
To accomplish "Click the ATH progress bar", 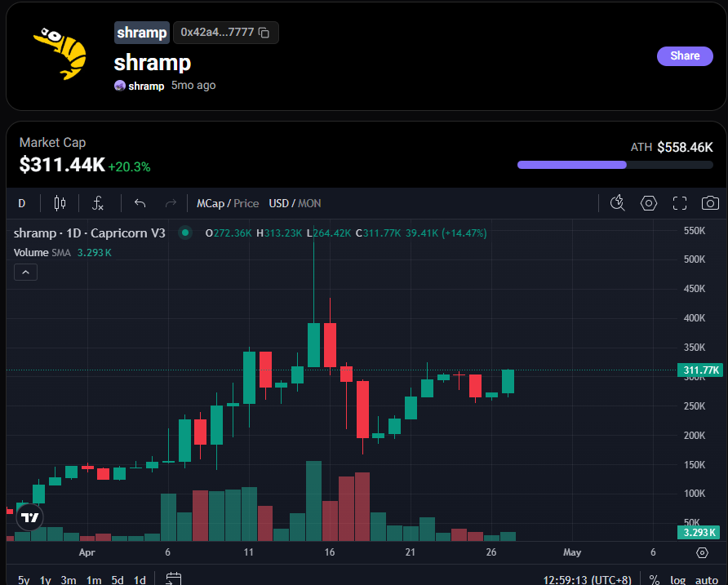I will click(615, 165).
